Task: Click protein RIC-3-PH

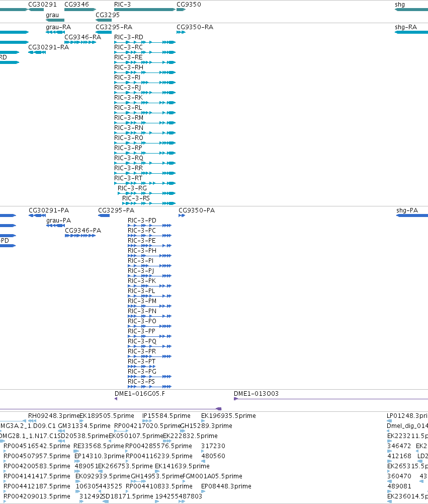Action: [149, 256]
